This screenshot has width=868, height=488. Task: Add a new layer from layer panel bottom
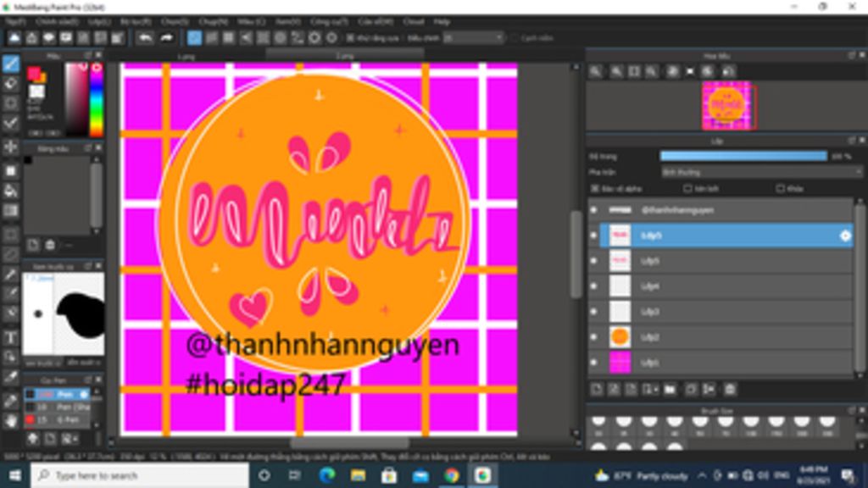[596, 390]
